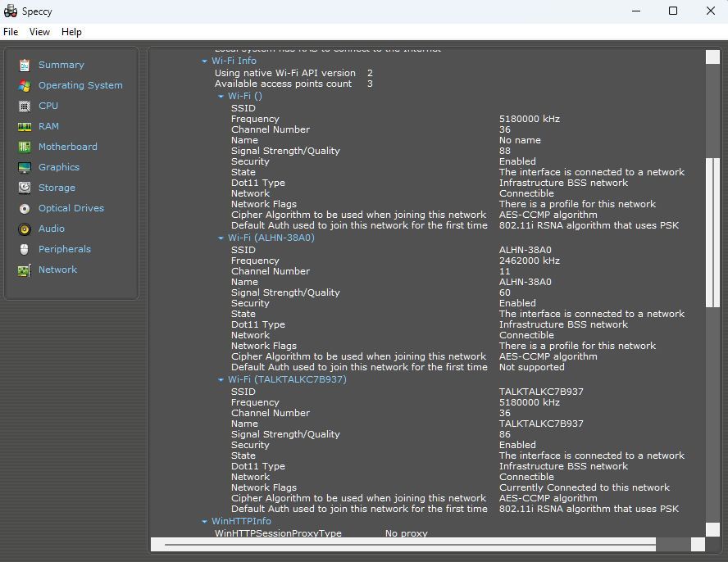This screenshot has height=562, width=728.
Task: Open the Network page link
Action: 57,270
